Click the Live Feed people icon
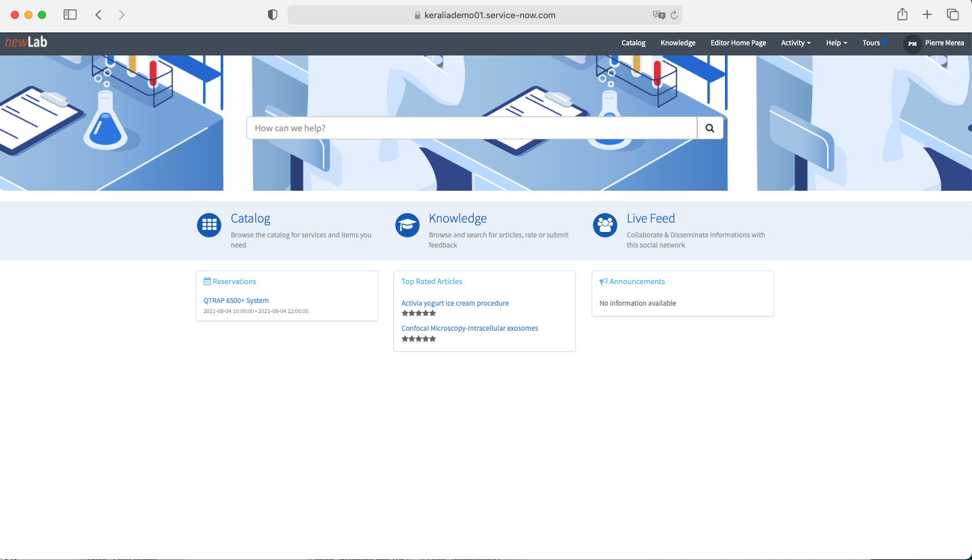 [605, 225]
